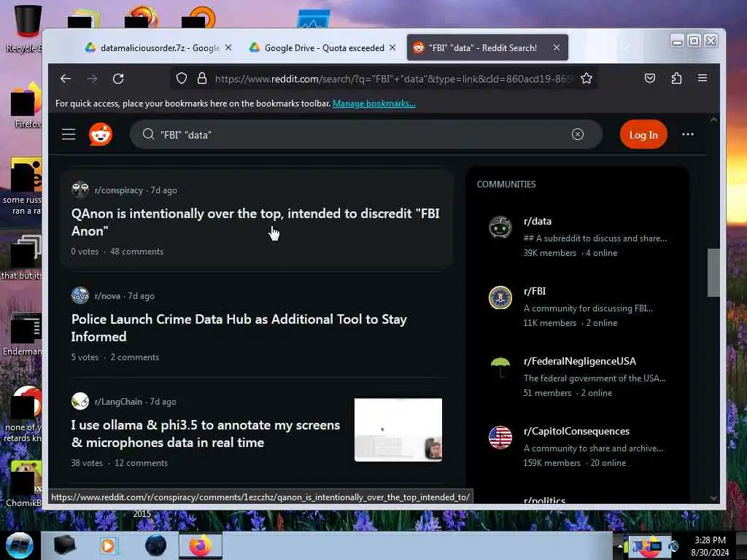Image resolution: width=747 pixels, height=560 pixels.
Task: Click the r/LangChain subreddit avatar
Action: click(80, 401)
